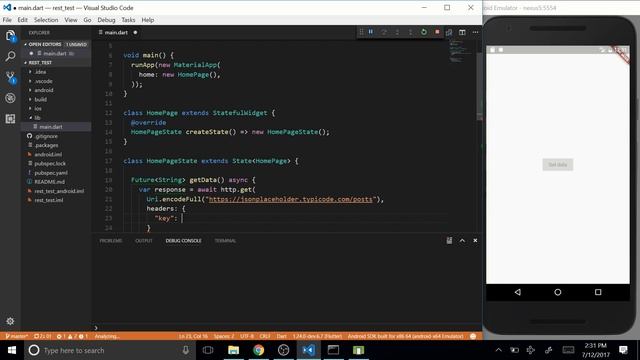Open the Debug menu
Viewport: 640px width, 360px height.
[x=106, y=20]
